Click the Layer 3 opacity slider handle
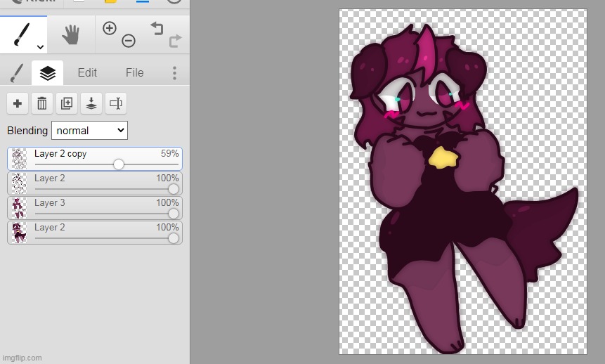The image size is (605, 364). (174, 214)
